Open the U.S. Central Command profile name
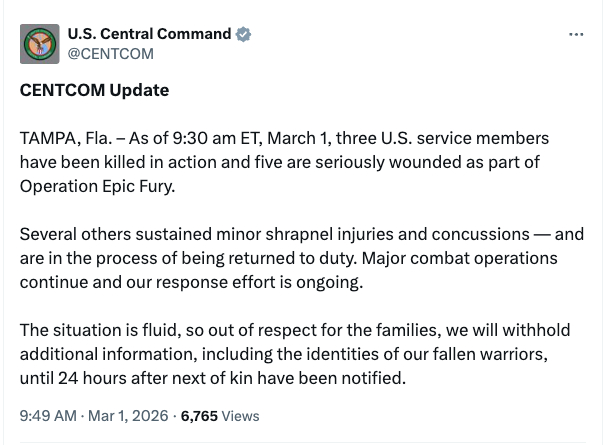 click(149, 34)
